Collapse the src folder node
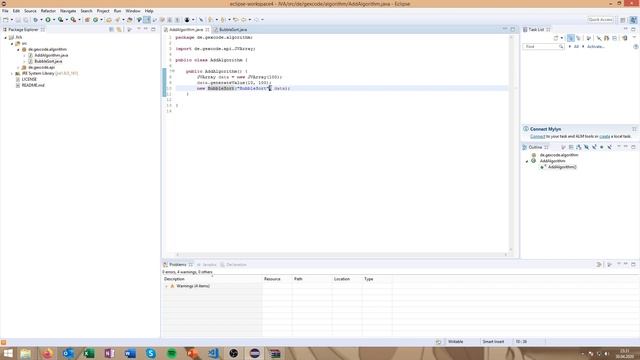Image resolution: width=640 pixels, height=360 pixels. [x=12, y=44]
